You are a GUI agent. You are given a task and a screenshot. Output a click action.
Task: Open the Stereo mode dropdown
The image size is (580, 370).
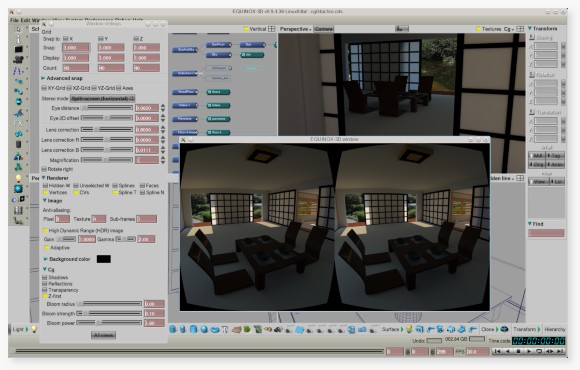(102, 98)
